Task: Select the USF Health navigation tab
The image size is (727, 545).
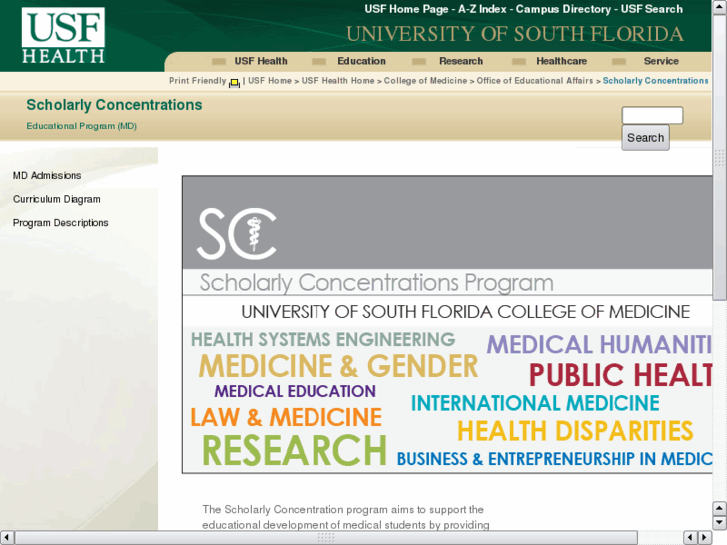Action: click(x=261, y=61)
